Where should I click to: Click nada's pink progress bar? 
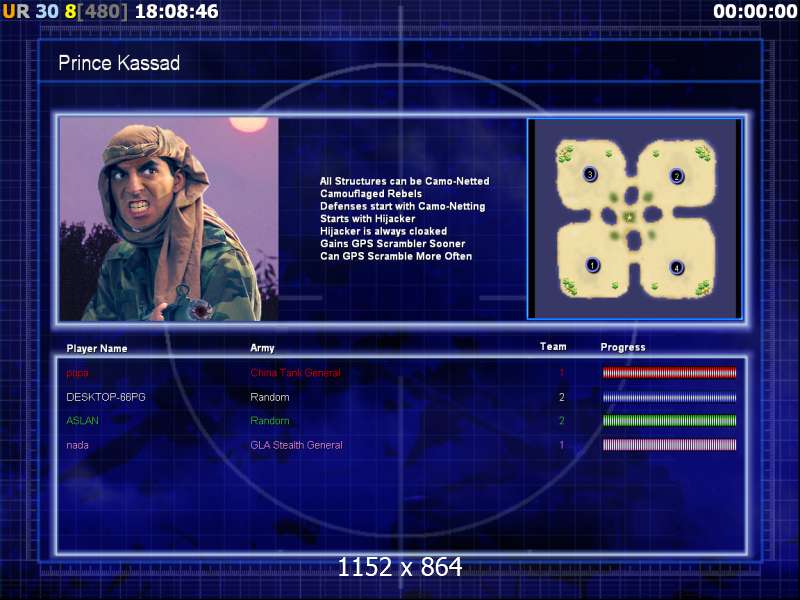[x=669, y=445]
